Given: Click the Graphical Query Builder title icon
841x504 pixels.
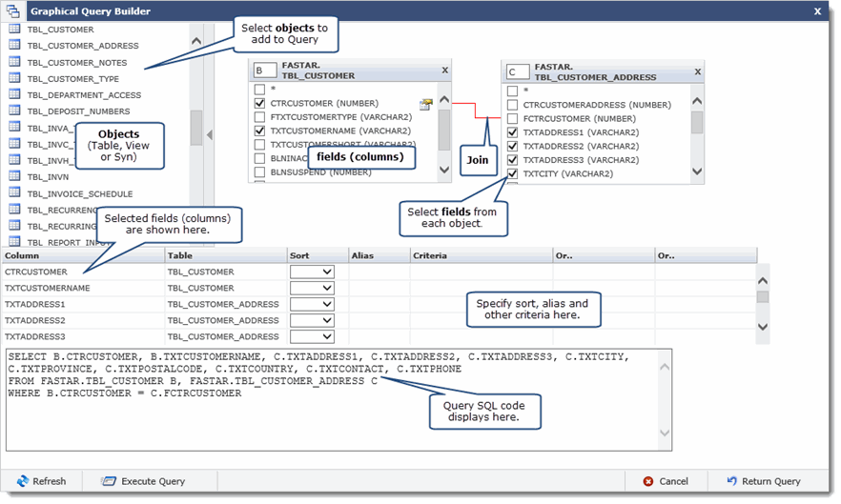Looking at the screenshot, I should (x=13, y=10).
